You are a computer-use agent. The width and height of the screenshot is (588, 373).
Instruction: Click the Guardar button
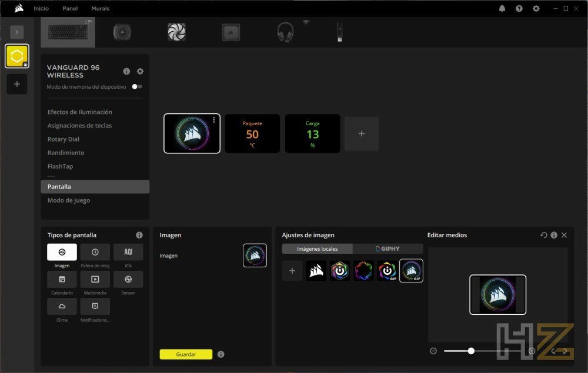click(186, 354)
